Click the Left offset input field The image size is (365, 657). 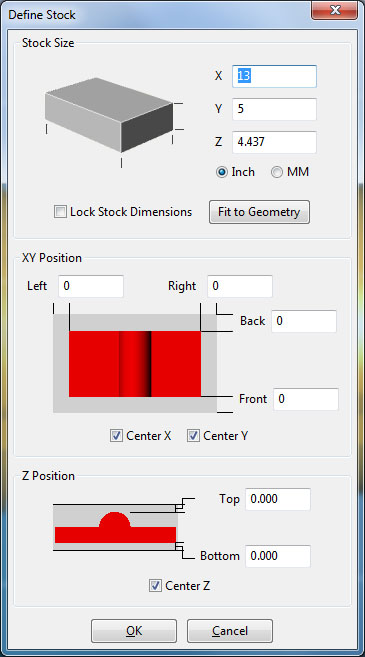point(91,286)
